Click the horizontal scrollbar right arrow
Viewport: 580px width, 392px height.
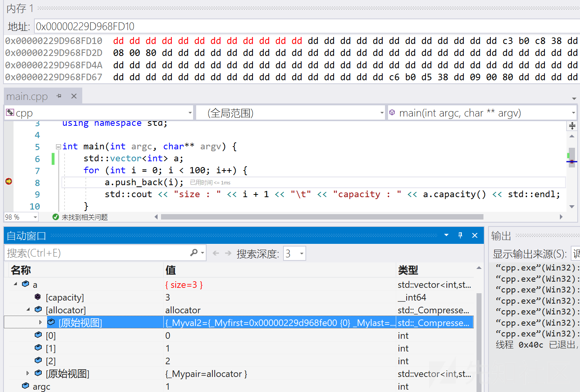561,217
